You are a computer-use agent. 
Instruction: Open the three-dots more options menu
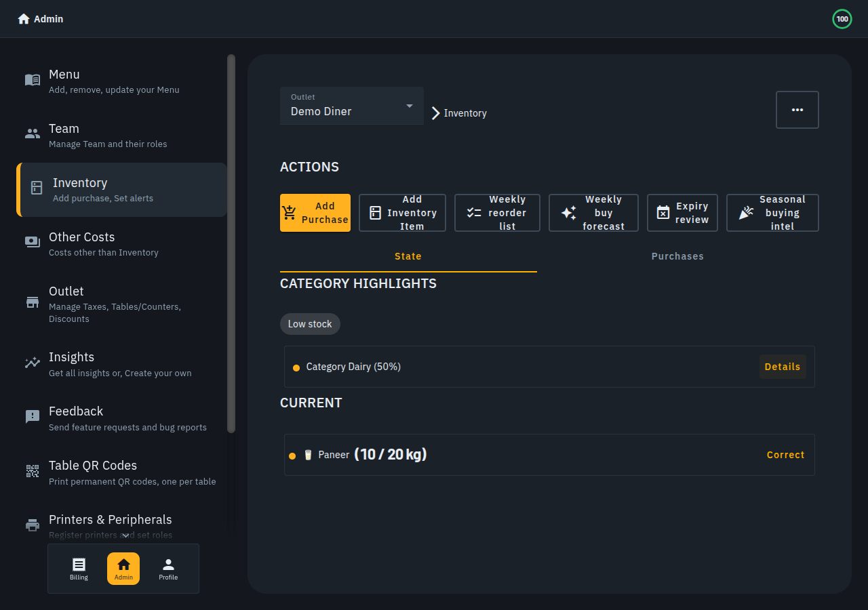click(797, 110)
